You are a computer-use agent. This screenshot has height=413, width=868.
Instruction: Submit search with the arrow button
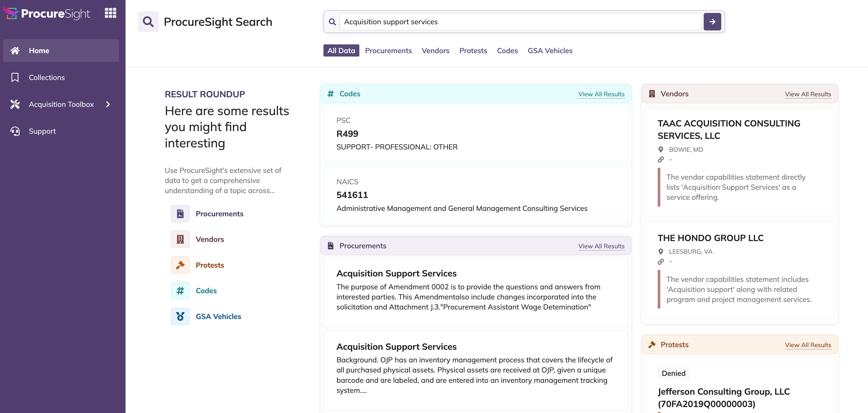coord(712,22)
